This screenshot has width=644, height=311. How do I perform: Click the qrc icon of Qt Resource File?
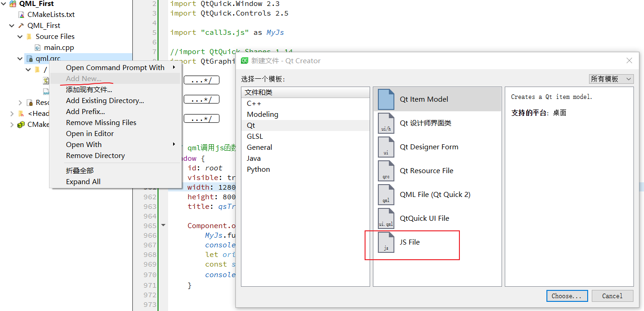tap(386, 170)
